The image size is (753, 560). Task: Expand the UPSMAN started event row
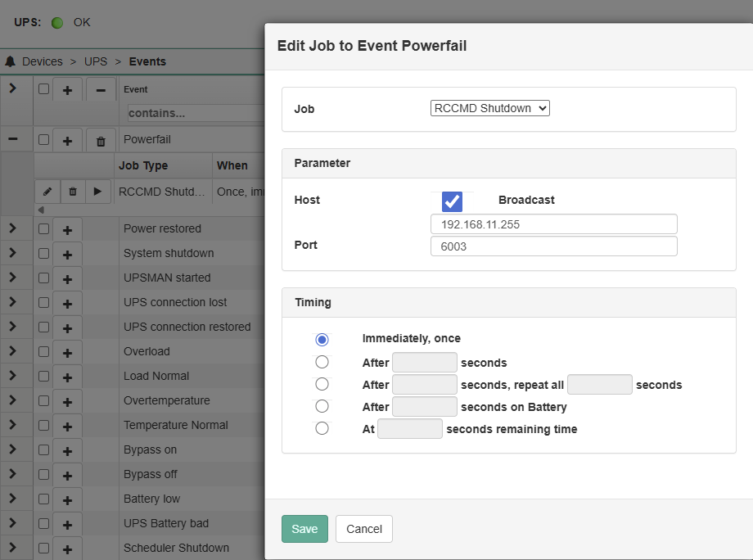(x=13, y=277)
